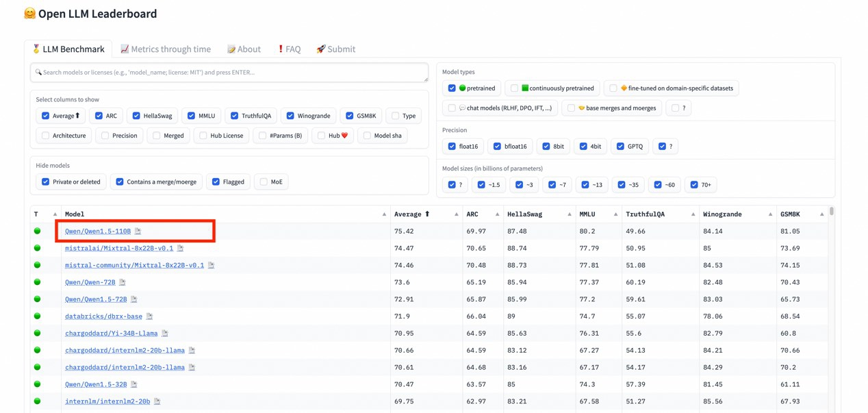
Task: Open the Qwen/Qwen1.5-72B model link
Action: tap(96, 299)
